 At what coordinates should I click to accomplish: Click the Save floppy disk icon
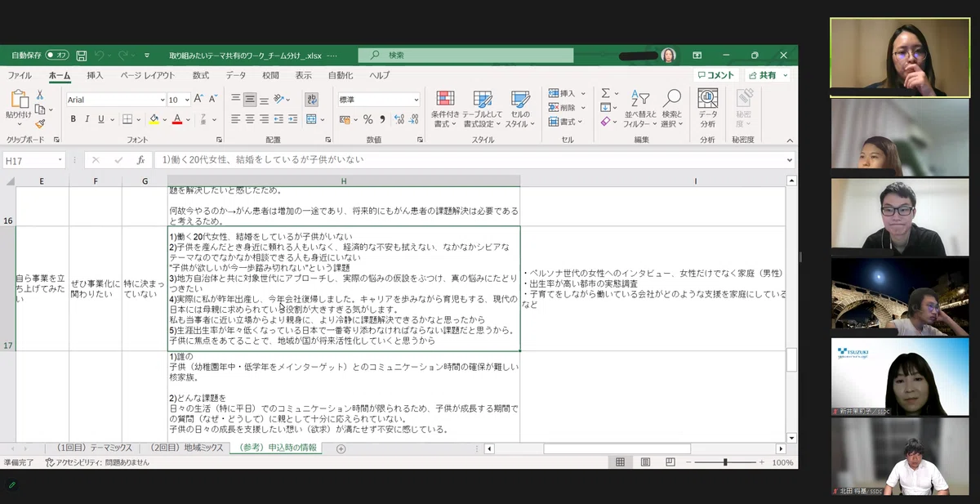82,56
